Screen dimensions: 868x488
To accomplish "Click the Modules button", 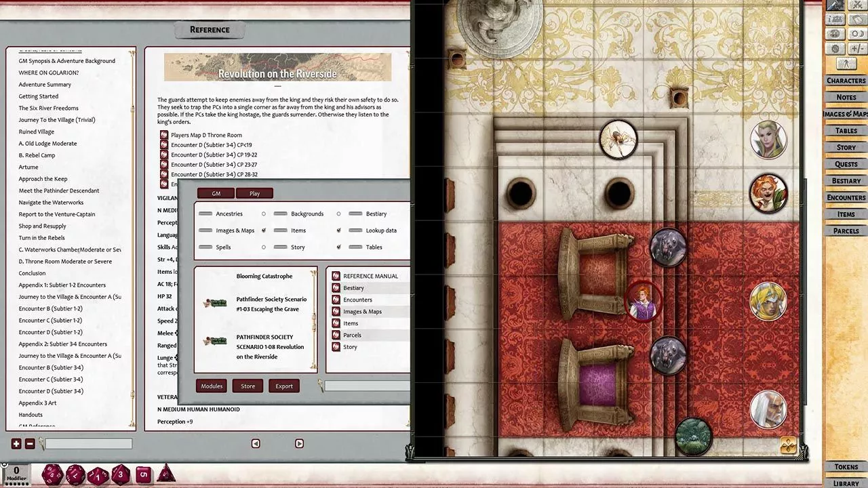I will click(212, 386).
